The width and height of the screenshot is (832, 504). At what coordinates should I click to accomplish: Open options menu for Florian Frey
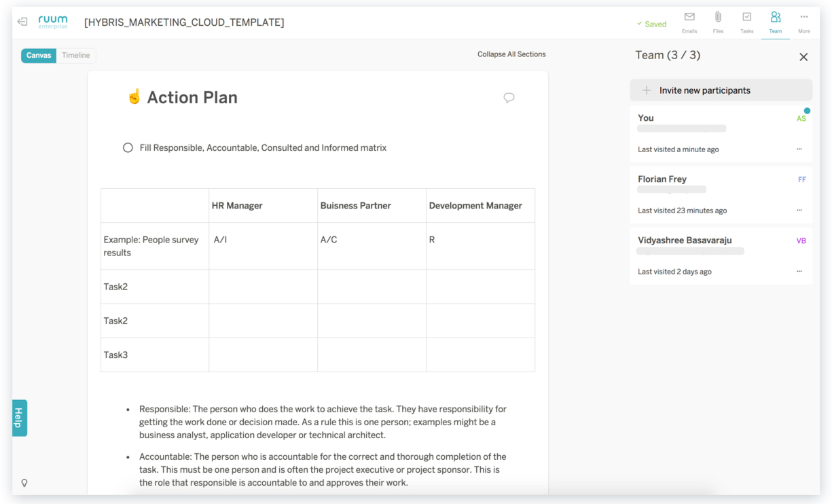799,211
